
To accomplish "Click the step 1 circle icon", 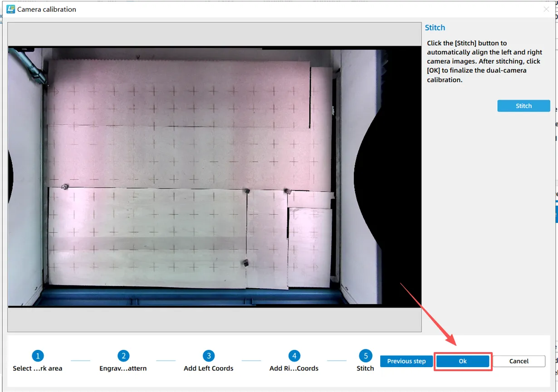I will pos(38,356).
